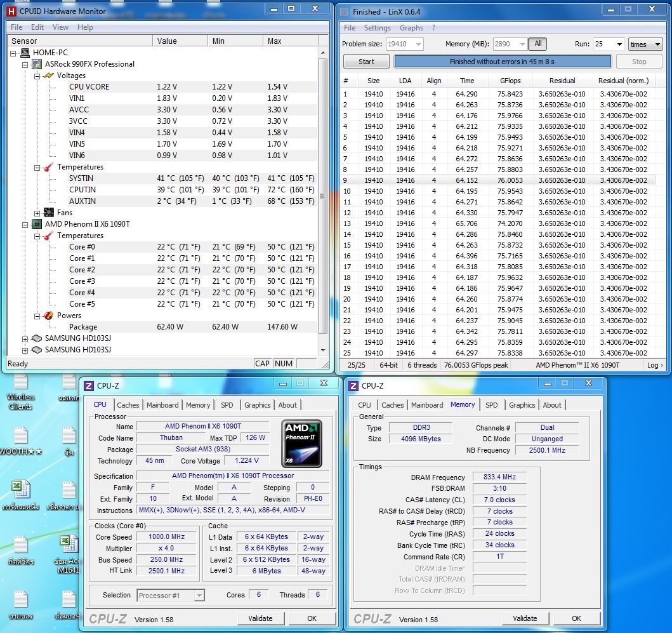Collapse the Powers section
672x633 pixels.
tap(37, 316)
